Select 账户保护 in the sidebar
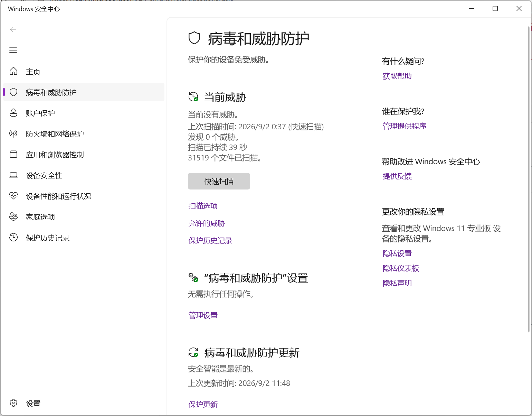532x416 pixels. coord(84,113)
